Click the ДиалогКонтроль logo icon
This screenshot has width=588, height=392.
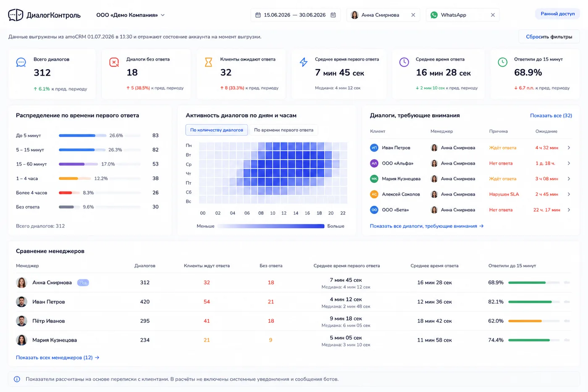[x=16, y=15]
